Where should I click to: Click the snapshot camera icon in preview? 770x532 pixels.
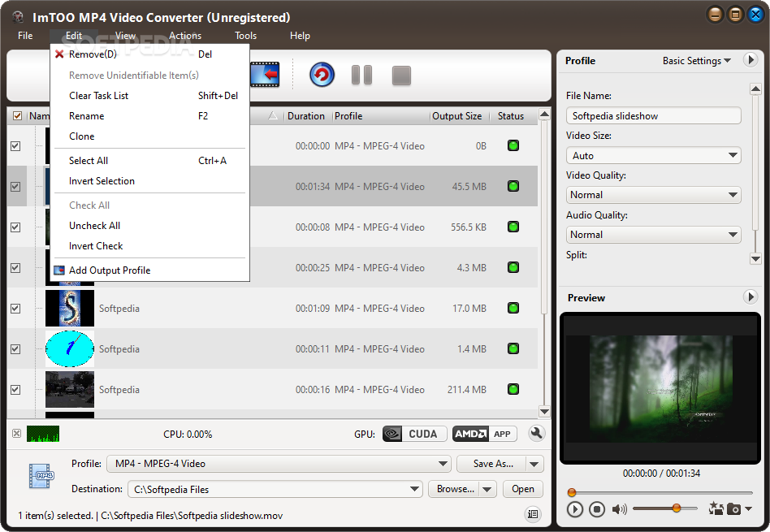(x=733, y=509)
